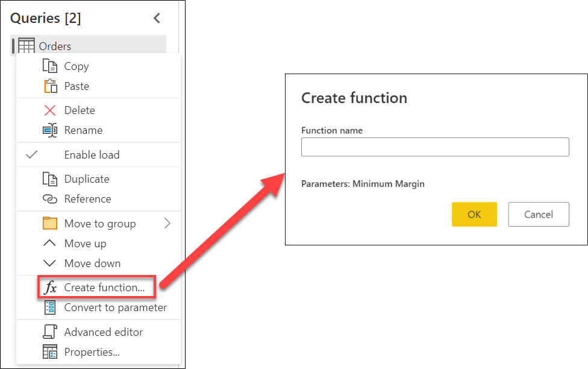
Task: Click the red Delete X icon
Action: [50, 110]
